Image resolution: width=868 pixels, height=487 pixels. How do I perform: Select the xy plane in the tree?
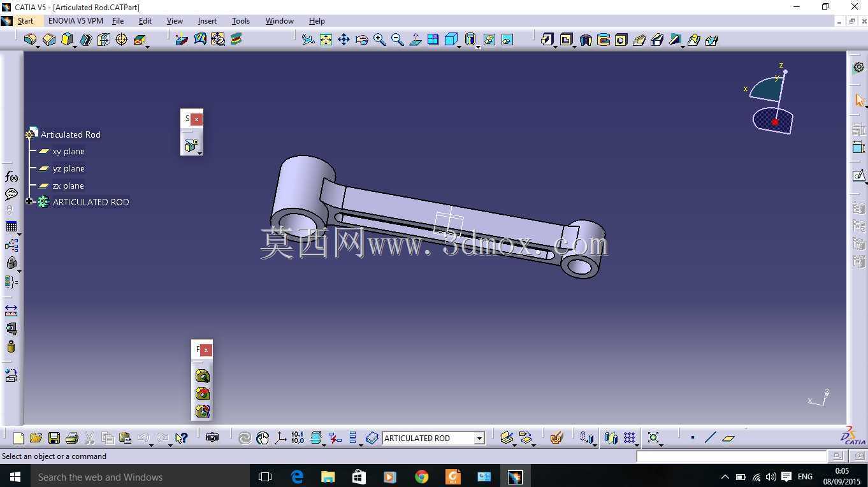68,151
